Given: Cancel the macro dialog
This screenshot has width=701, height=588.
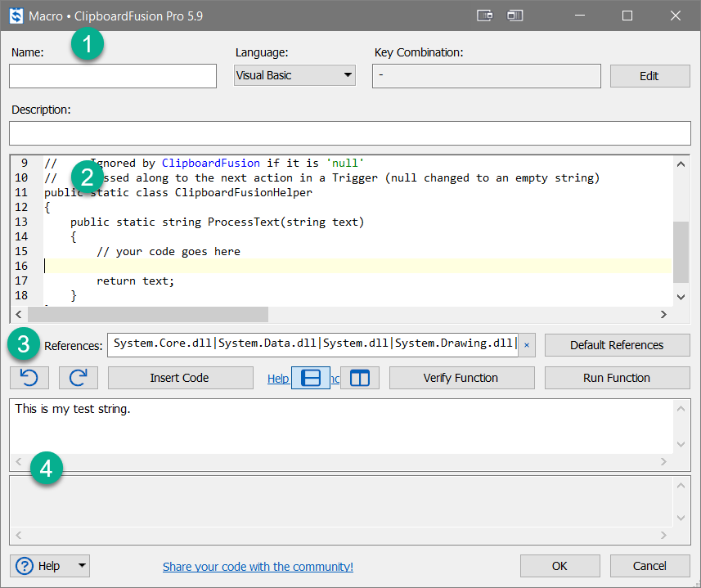Looking at the screenshot, I should tap(650, 566).
